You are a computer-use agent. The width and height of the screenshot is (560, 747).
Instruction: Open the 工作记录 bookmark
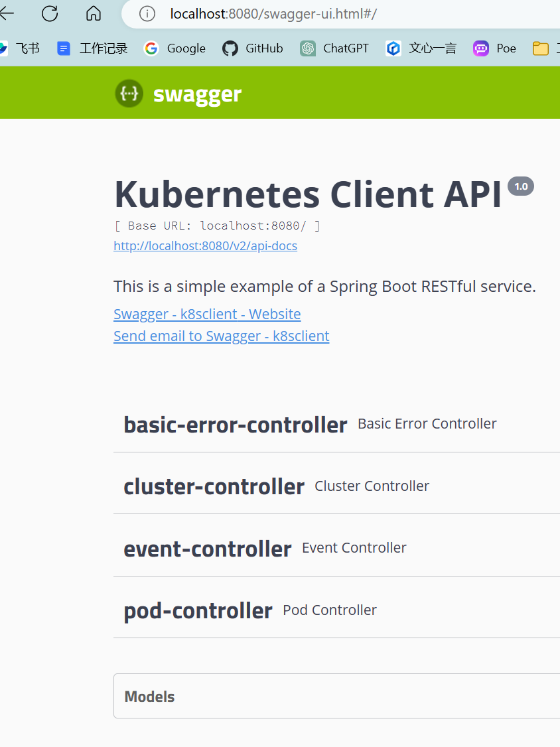92,48
